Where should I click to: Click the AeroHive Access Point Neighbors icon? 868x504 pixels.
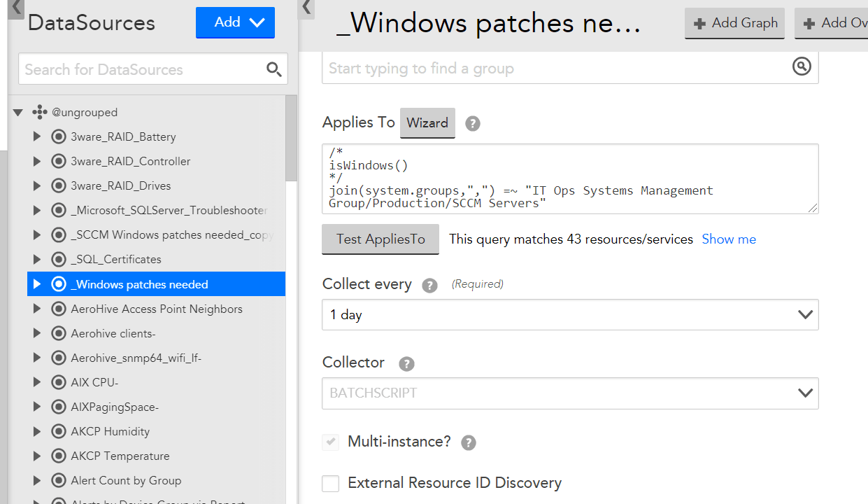[59, 309]
